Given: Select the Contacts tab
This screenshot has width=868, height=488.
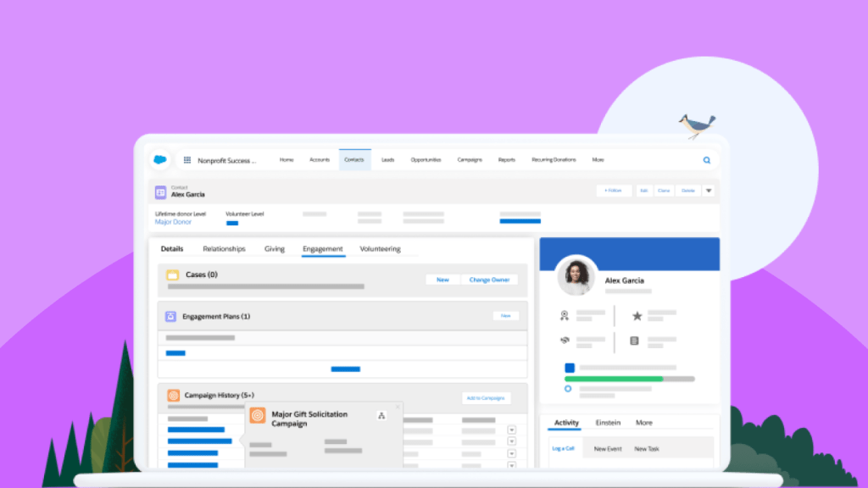Looking at the screenshot, I should click(x=354, y=160).
